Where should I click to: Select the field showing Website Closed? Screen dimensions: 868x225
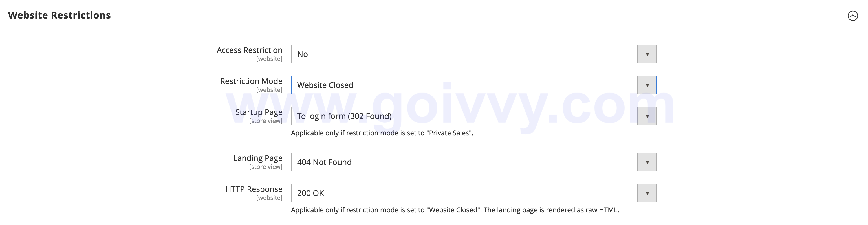click(438, 85)
